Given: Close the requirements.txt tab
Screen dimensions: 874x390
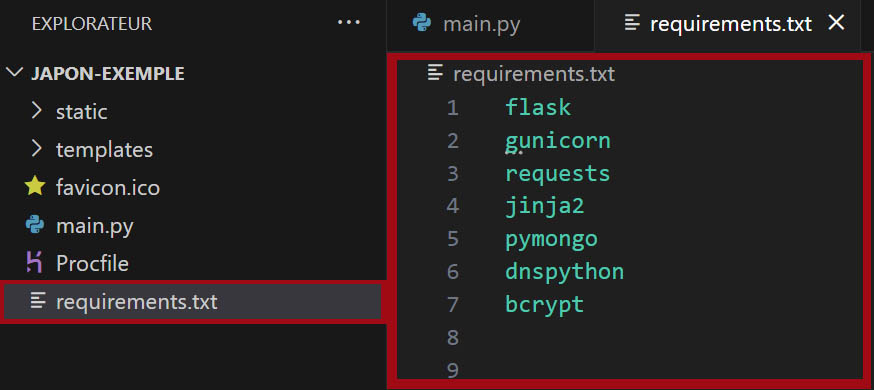Looking at the screenshot, I should point(836,23).
